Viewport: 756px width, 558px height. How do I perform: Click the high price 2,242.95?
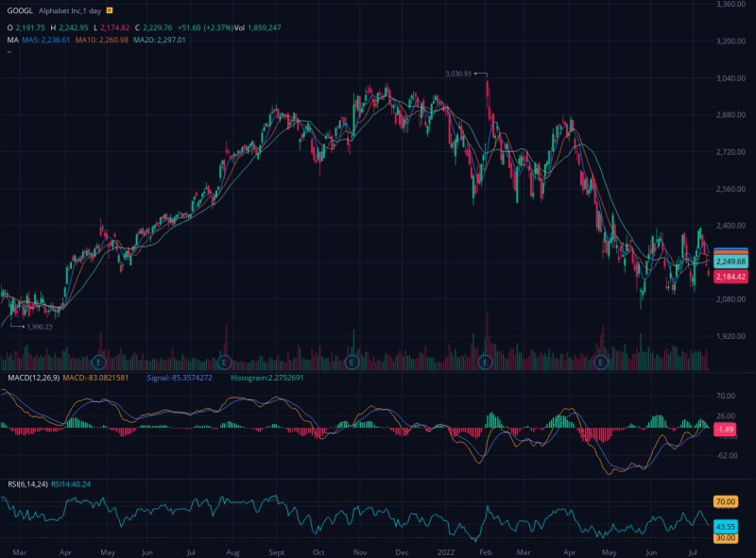[74, 28]
